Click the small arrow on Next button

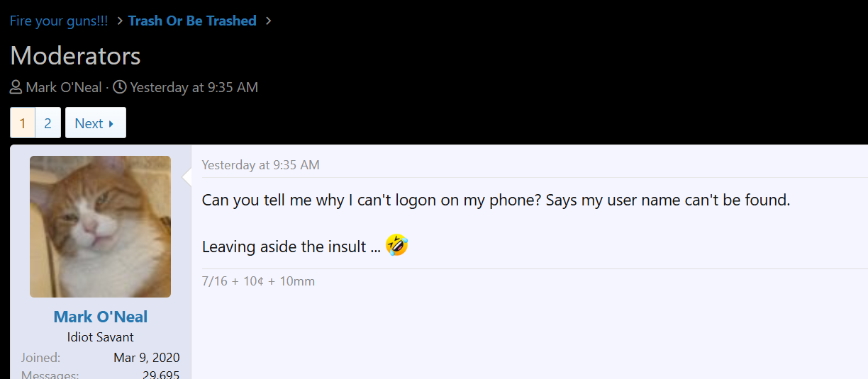pos(111,124)
